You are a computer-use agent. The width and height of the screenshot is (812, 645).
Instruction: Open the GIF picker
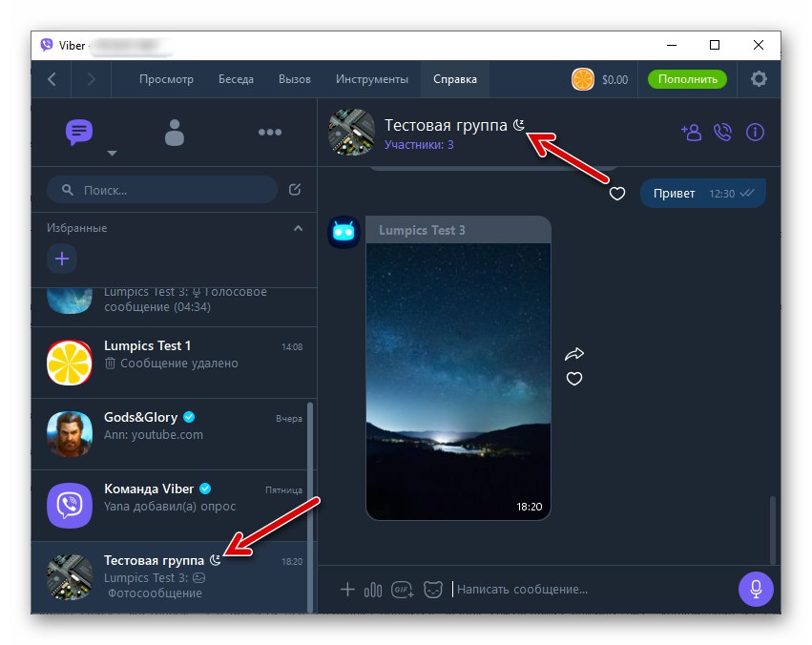(x=402, y=590)
